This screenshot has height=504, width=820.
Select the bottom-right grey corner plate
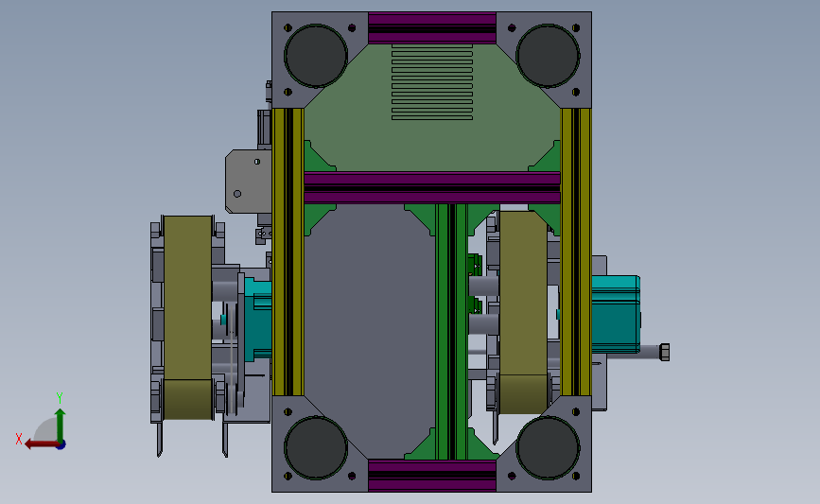pyautogui.click(x=544, y=443)
